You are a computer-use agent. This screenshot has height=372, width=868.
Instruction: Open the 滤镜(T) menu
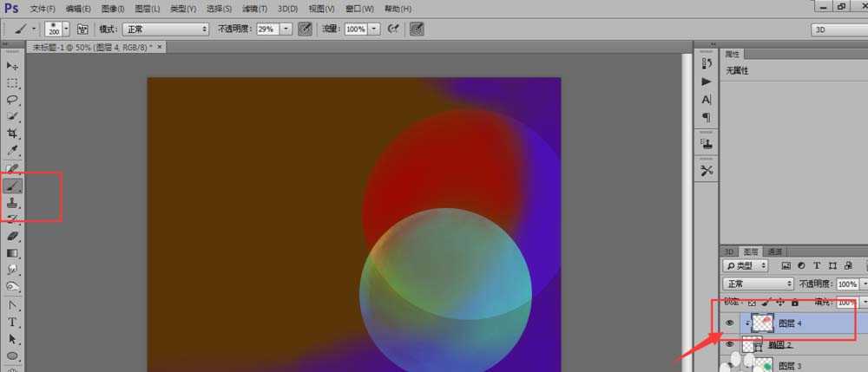coord(254,9)
